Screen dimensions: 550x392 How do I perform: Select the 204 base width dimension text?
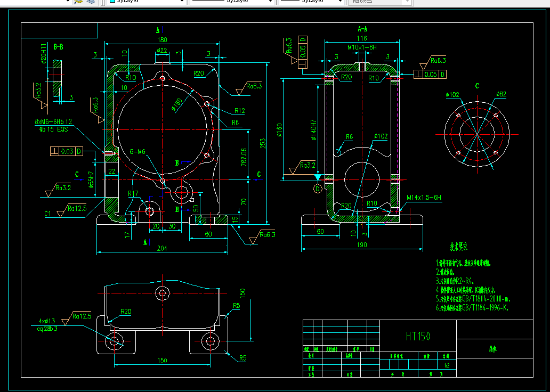point(162,248)
